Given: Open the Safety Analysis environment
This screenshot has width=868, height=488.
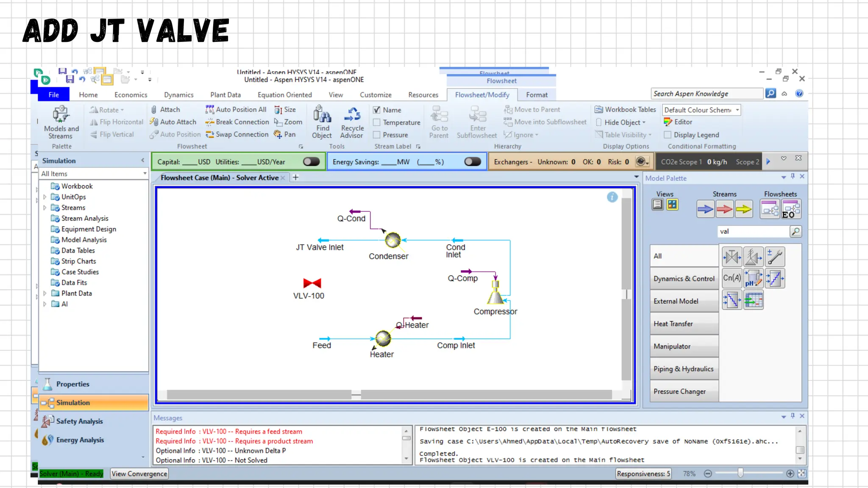Looking at the screenshot, I should pos(93,421).
